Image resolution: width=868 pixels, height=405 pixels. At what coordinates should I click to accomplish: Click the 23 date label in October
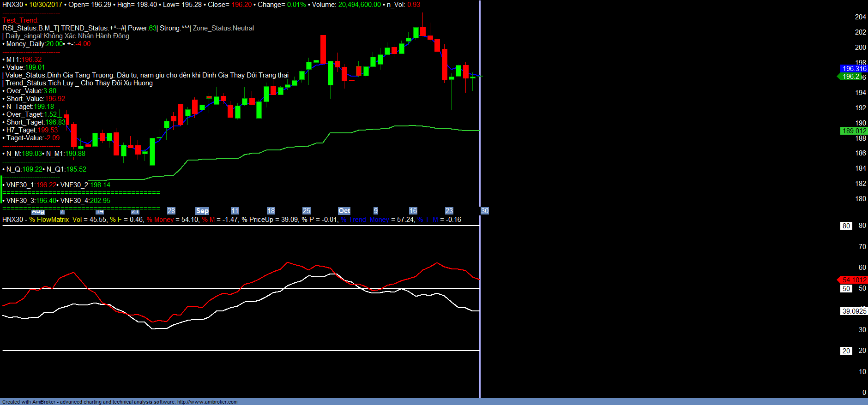pyautogui.click(x=449, y=211)
